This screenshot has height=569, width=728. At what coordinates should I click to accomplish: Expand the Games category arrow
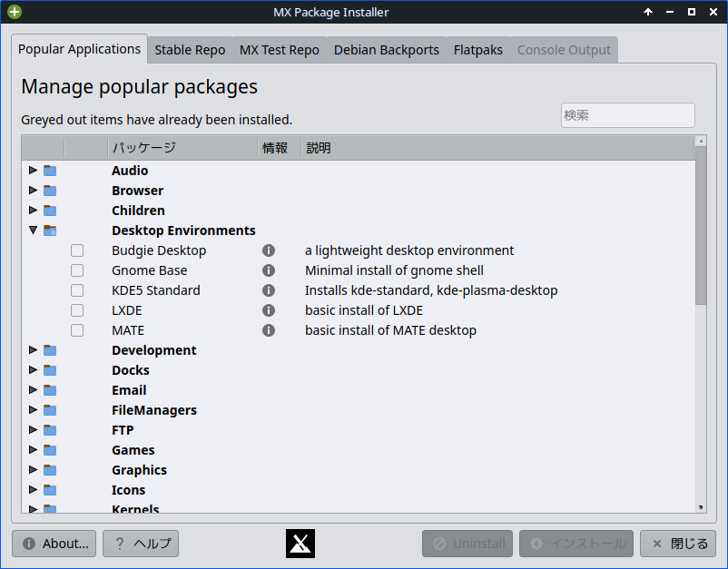[33, 450]
